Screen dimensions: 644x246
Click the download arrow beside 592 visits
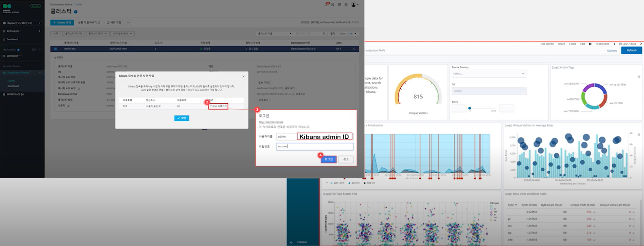coord(594,212)
